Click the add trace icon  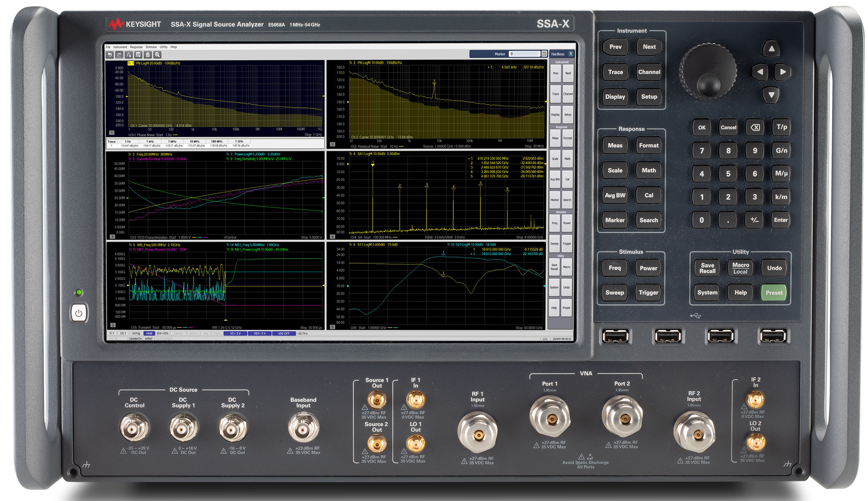128,55
